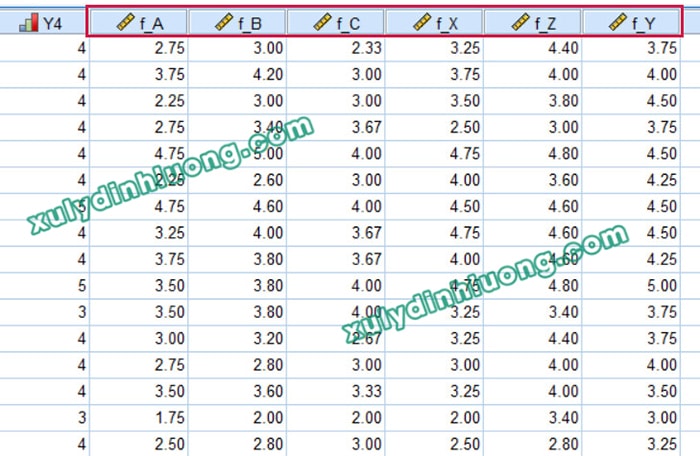Select the 3.20 cell in f_B column
This screenshot has width=700, height=456.
(265, 336)
